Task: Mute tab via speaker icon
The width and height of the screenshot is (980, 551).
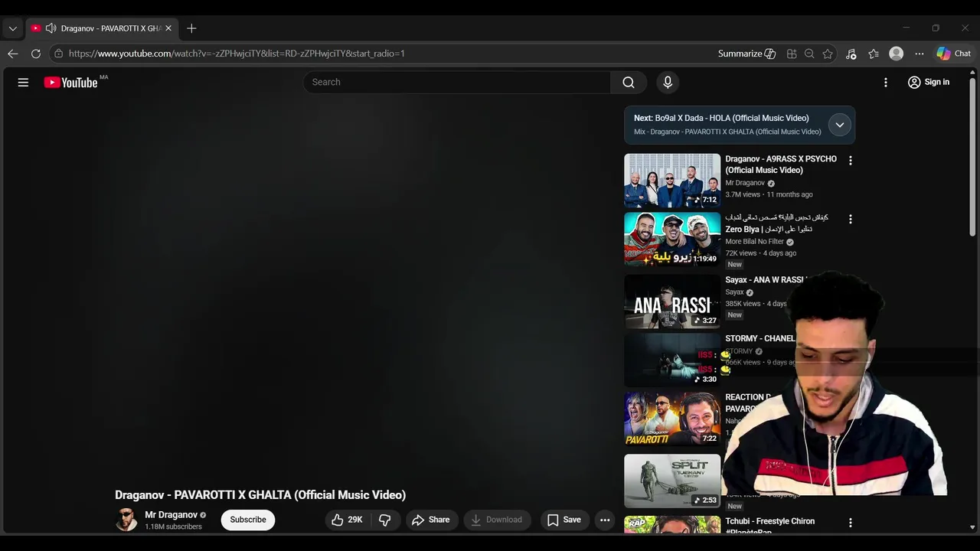Action: pyautogui.click(x=51, y=28)
